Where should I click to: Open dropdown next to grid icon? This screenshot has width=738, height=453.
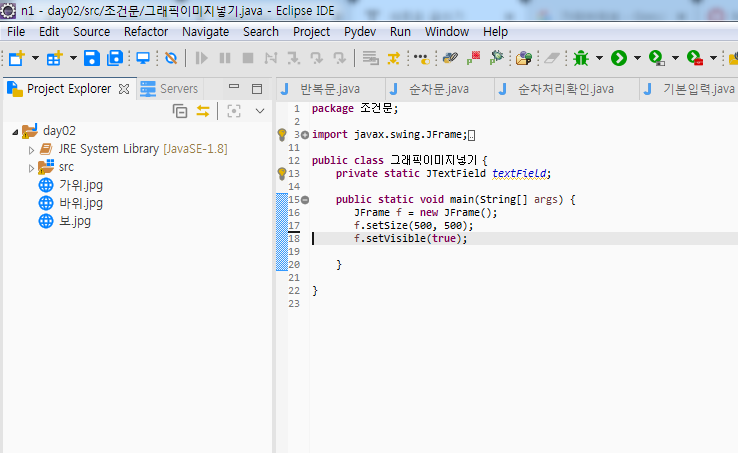click(x=73, y=58)
